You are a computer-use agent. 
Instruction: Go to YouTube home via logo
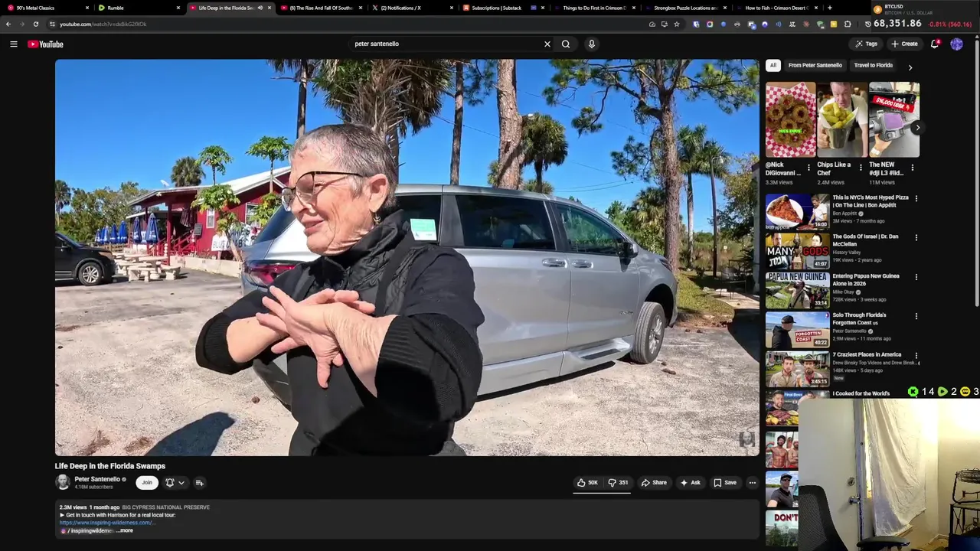click(45, 44)
